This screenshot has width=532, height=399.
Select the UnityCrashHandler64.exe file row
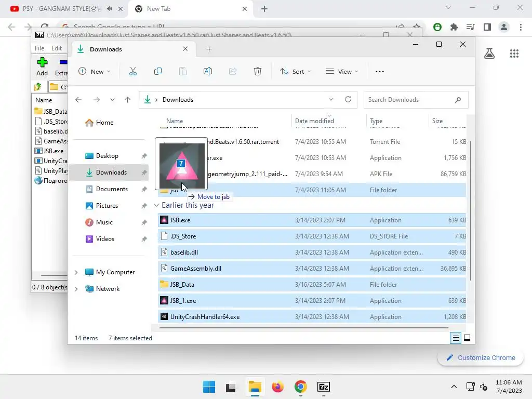[x=312, y=317]
